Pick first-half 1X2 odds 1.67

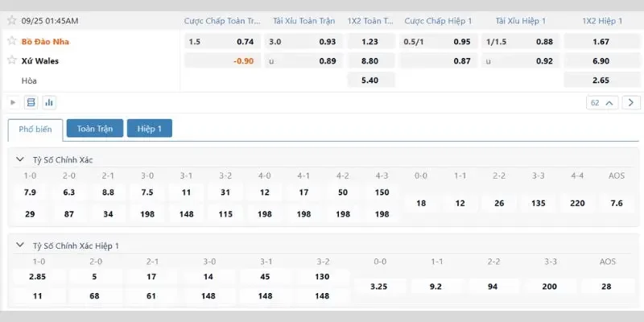point(601,42)
